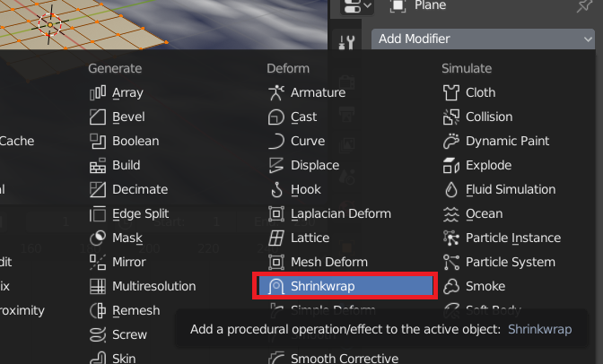Pick the Cloth simulation icon
The width and height of the screenshot is (603, 364).
[x=451, y=92]
